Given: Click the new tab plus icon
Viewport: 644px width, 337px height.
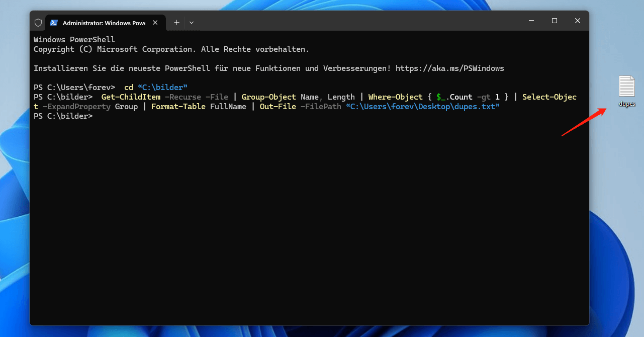Looking at the screenshot, I should [176, 22].
